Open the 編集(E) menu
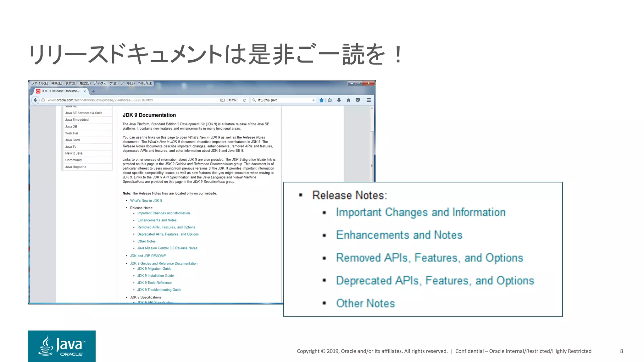The width and height of the screenshot is (644, 362). pos(57,83)
